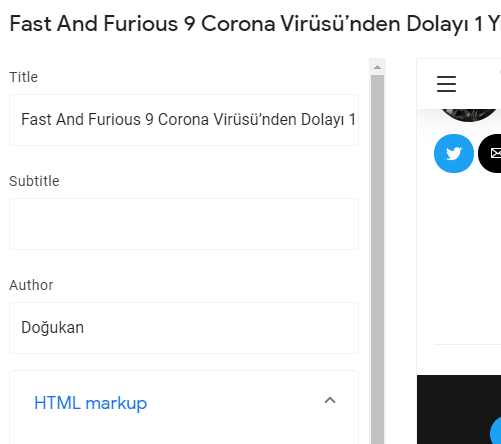Click the scrollbar up arrow
The width and height of the screenshot is (501, 444).
(x=377, y=67)
